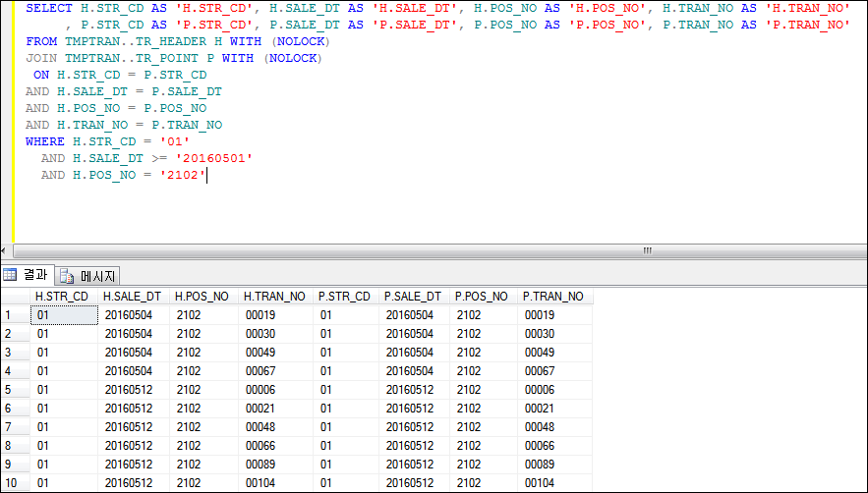This screenshot has width=868, height=493.
Task: Click H.TRAN_NO cell with value 00089
Action: pos(275,465)
